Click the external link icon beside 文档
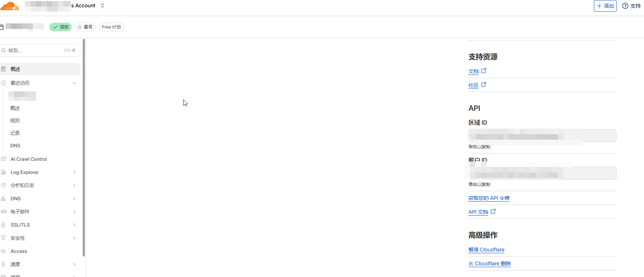The height and width of the screenshot is (277, 644). pos(484,71)
